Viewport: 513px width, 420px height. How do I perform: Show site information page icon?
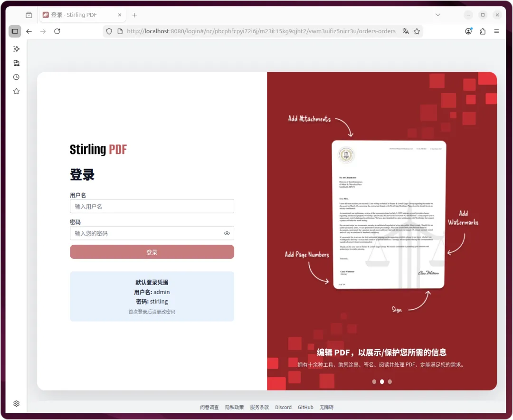(x=120, y=31)
